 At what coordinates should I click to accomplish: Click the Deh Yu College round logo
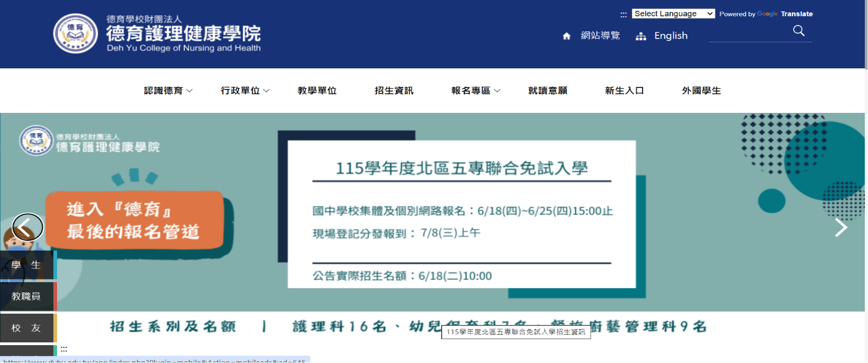(76, 34)
